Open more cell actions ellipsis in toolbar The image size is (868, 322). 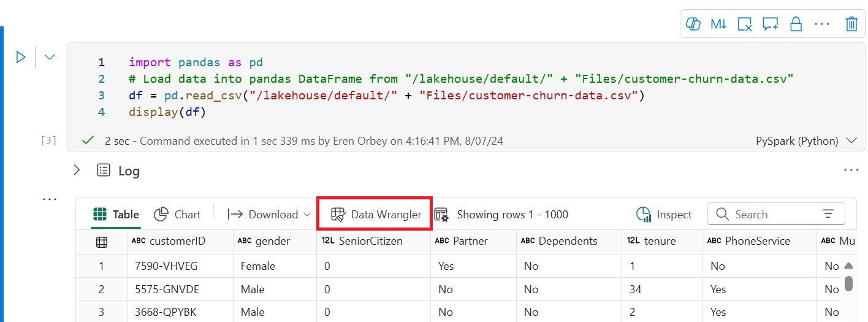point(821,24)
